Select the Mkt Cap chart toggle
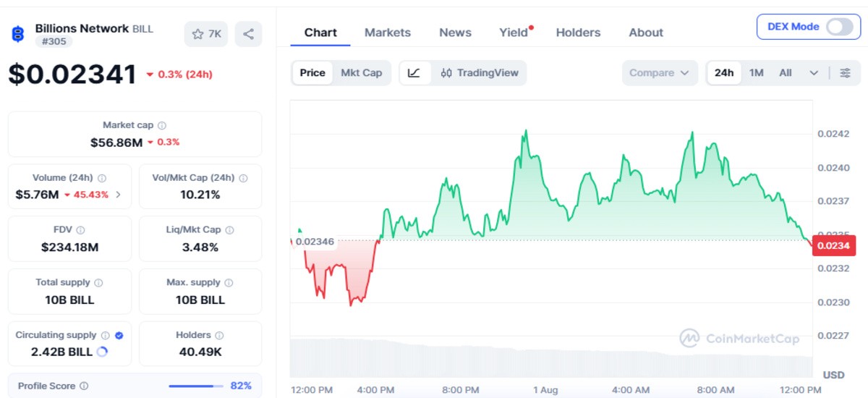868x398 pixels. click(361, 73)
